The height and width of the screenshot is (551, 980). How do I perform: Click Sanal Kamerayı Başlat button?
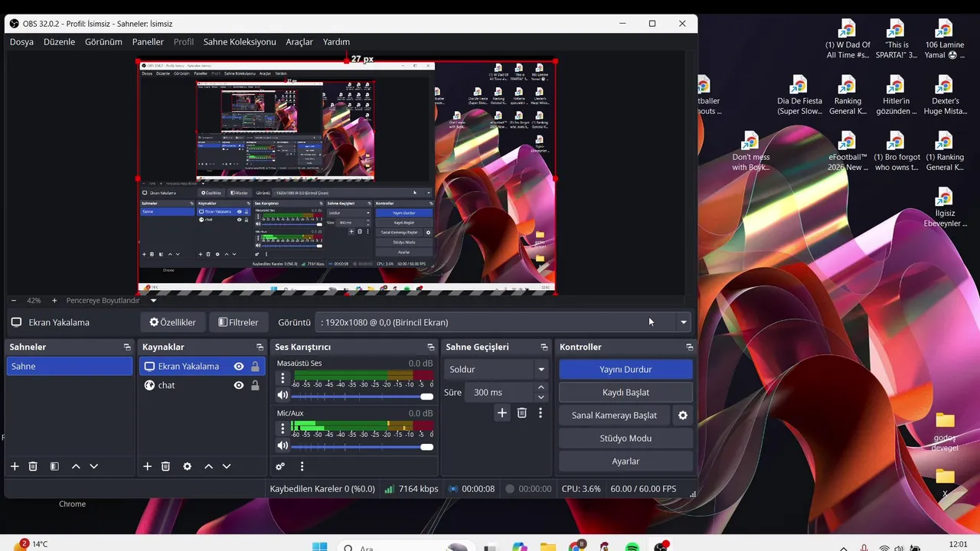tap(614, 416)
